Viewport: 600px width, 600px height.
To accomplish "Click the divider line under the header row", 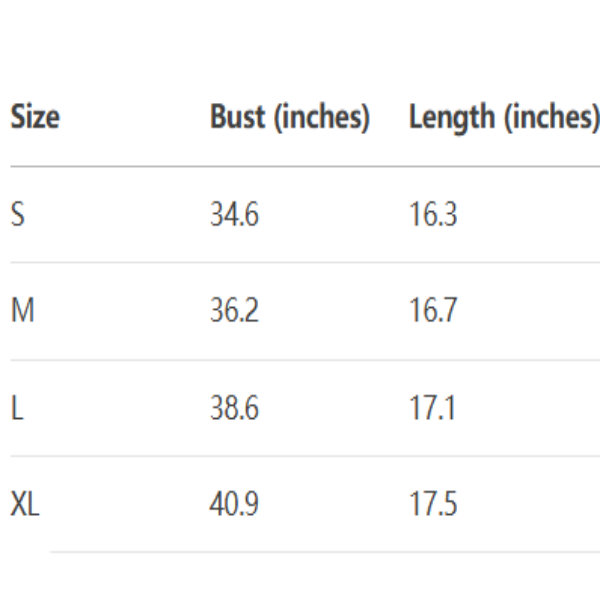I will click(300, 166).
